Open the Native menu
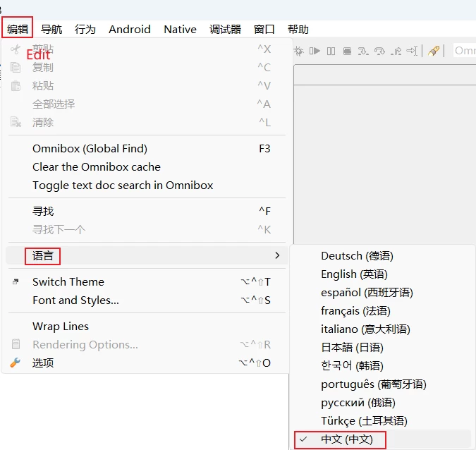The height and width of the screenshot is (450, 476). 180,29
